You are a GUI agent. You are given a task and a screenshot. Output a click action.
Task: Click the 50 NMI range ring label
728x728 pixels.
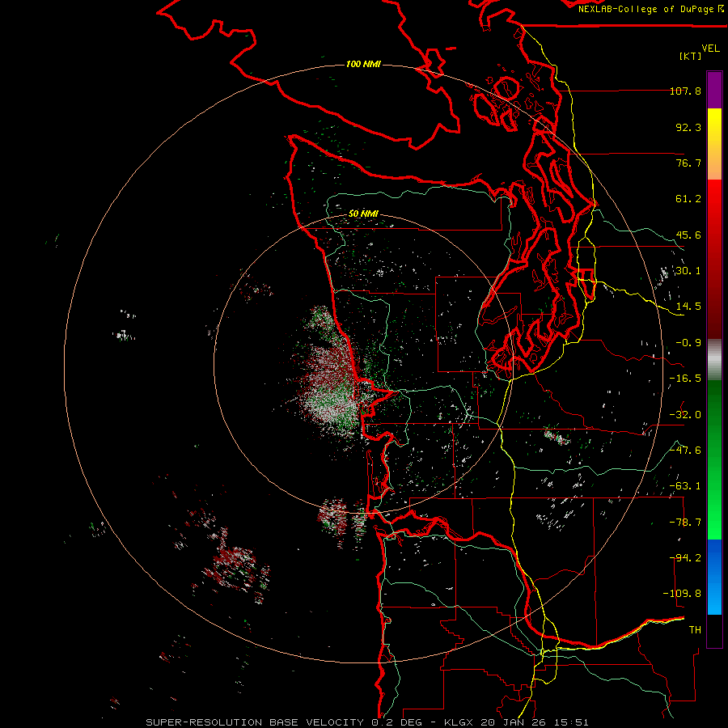(363, 214)
